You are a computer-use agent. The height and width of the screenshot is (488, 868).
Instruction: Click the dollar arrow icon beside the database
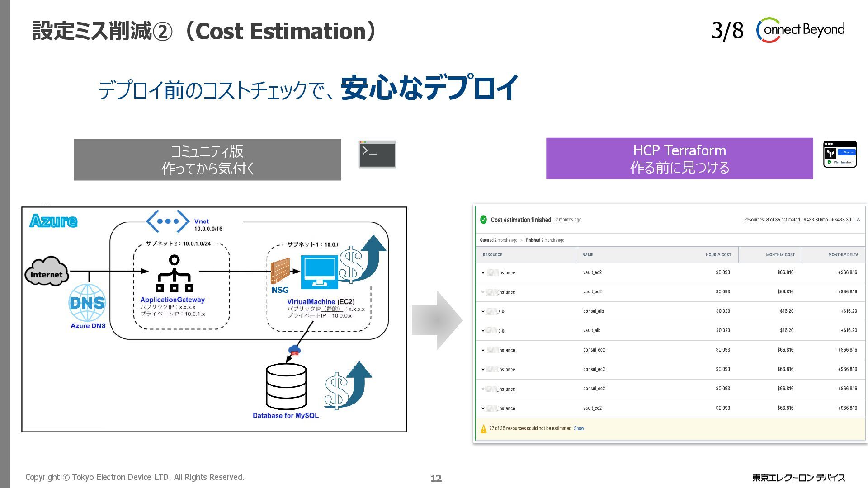click(x=348, y=385)
